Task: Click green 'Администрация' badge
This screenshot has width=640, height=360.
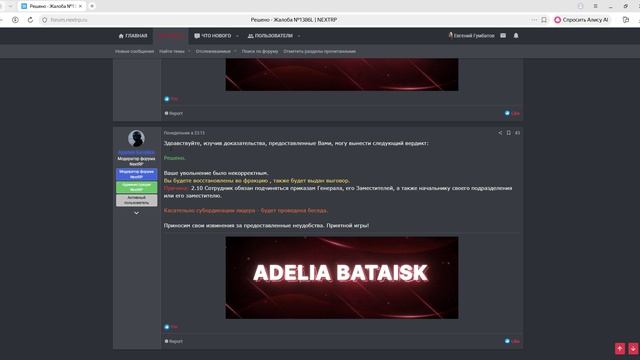Action: click(136, 187)
